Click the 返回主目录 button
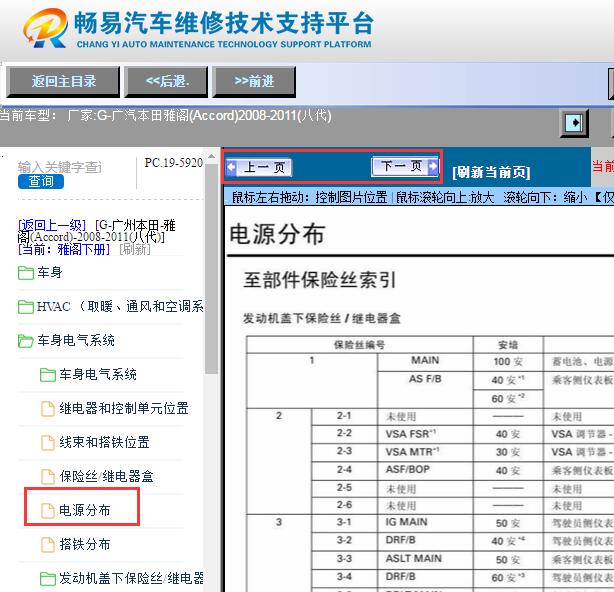The height and width of the screenshot is (592, 614). (x=63, y=81)
